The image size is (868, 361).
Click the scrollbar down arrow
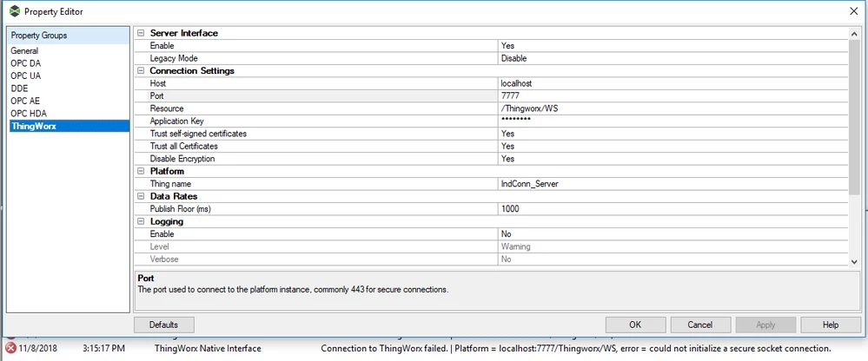coord(854,261)
